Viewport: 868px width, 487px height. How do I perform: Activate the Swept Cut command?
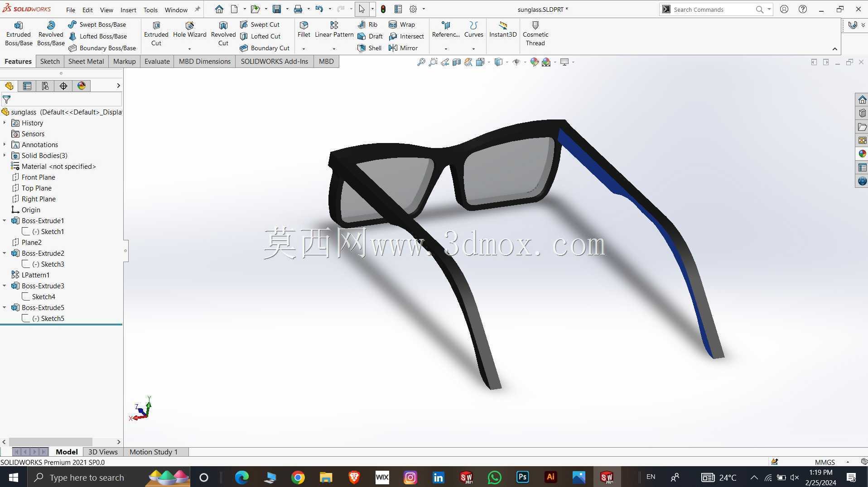260,24
